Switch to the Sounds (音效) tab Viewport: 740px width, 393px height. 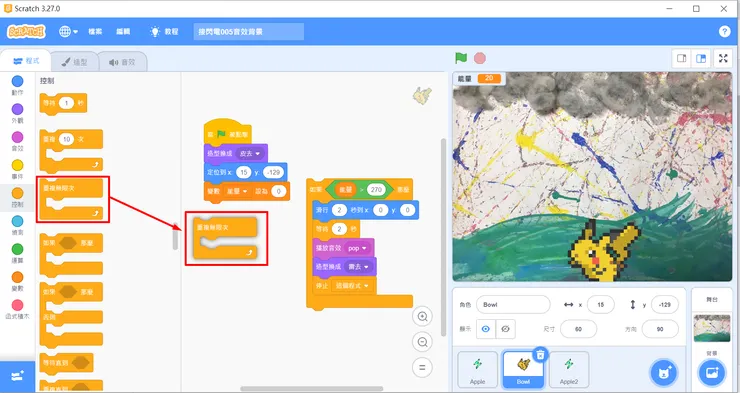coord(122,62)
